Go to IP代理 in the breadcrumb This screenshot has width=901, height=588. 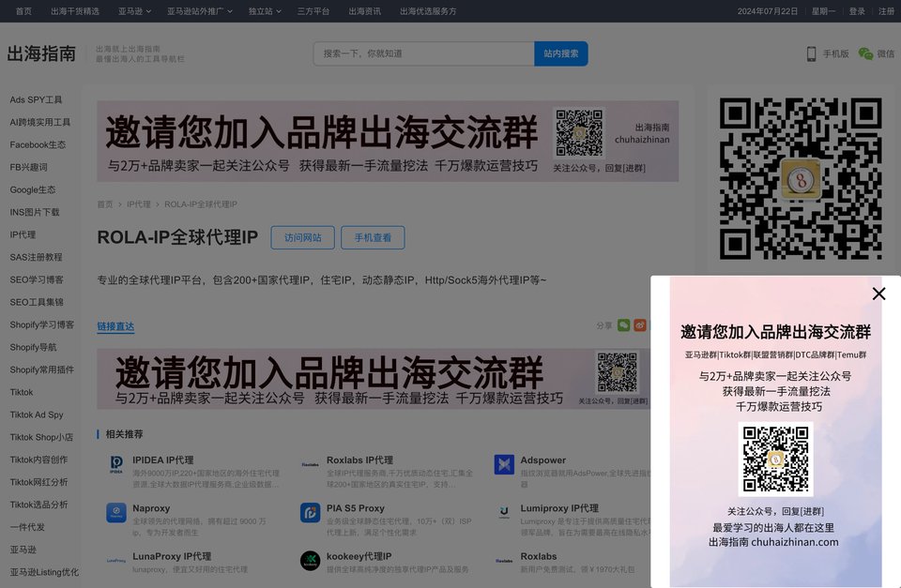(x=139, y=204)
